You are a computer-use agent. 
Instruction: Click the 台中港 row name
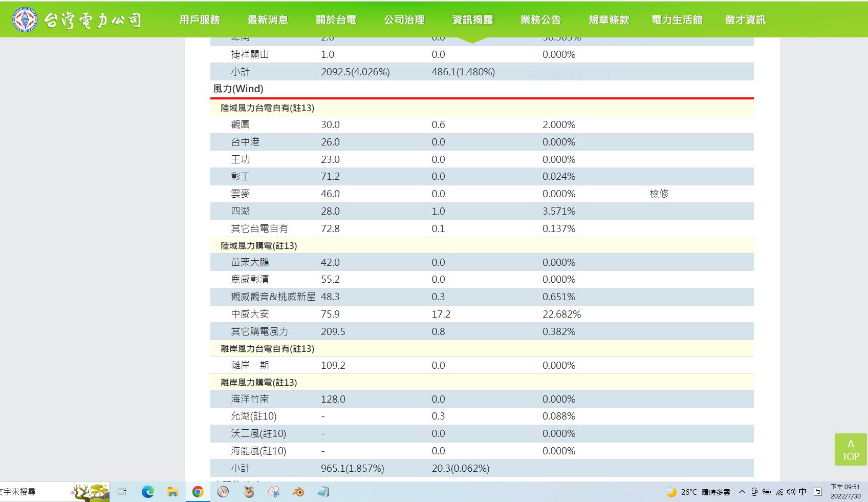(x=245, y=142)
